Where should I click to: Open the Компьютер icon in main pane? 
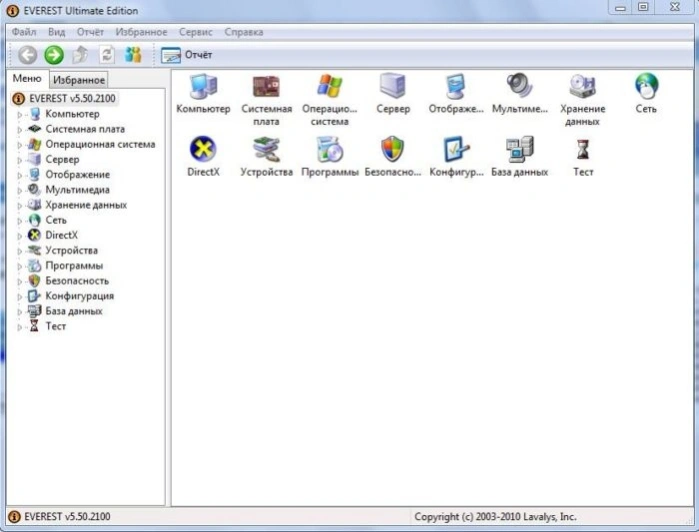(203, 86)
